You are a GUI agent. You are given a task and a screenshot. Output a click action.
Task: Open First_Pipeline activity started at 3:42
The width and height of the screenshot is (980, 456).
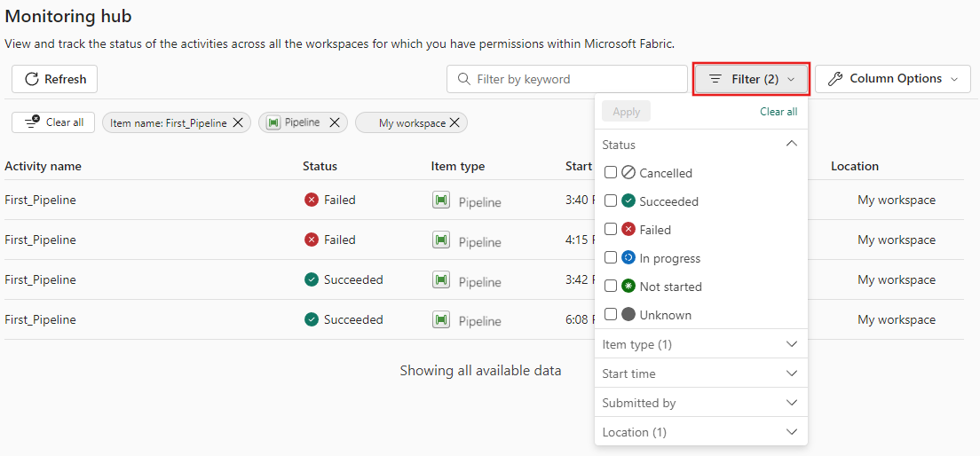(x=41, y=279)
